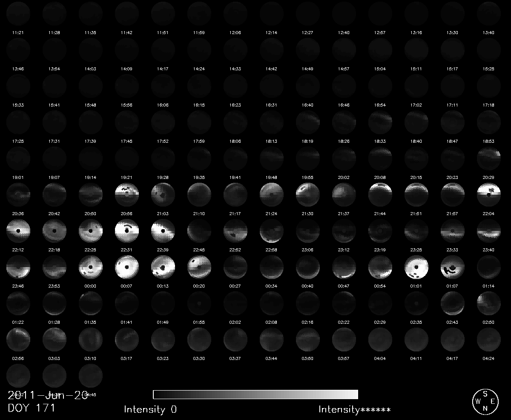
Task: Open the all-sky frame labeled 23:40
Action: point(489,230)
